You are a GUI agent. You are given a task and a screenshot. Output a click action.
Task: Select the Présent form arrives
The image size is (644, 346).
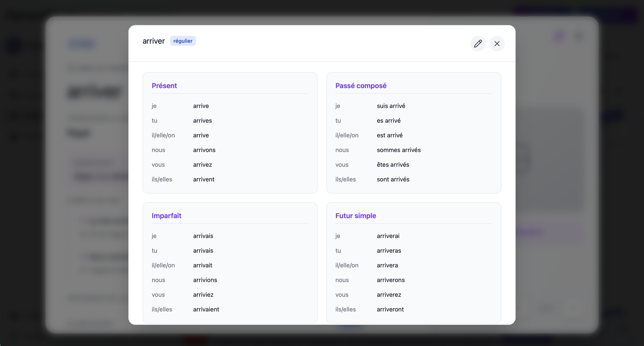[202, 121]
